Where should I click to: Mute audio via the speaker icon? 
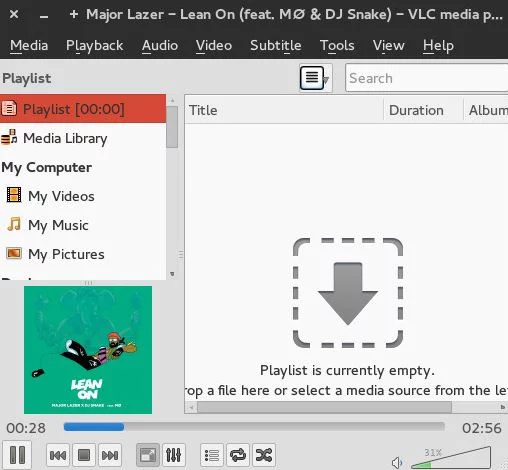point(397,462)
